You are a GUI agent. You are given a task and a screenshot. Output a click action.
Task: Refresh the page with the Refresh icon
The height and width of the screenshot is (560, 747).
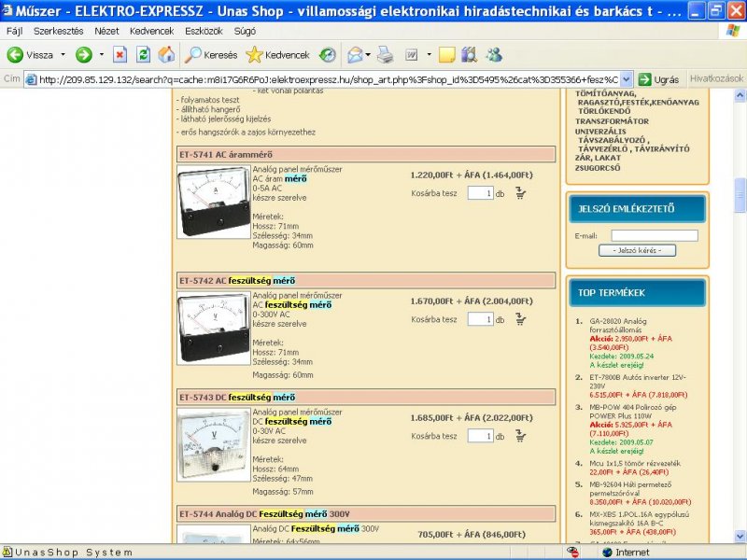[143, 55]
